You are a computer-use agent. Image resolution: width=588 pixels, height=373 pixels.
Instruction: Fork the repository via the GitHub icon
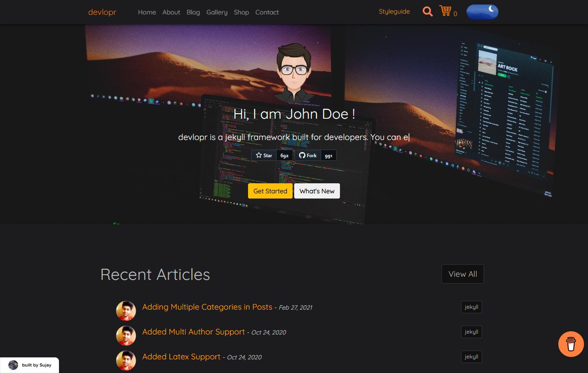[307, 155]
